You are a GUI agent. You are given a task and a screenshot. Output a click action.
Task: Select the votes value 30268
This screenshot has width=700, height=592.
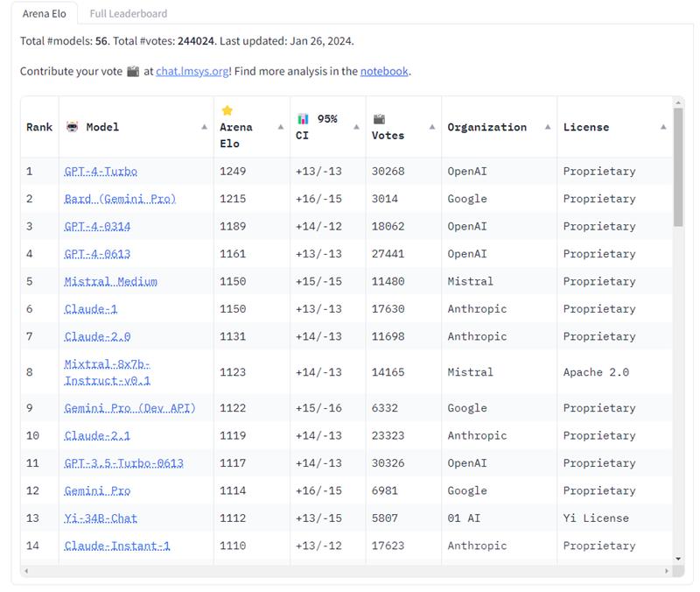388,172
